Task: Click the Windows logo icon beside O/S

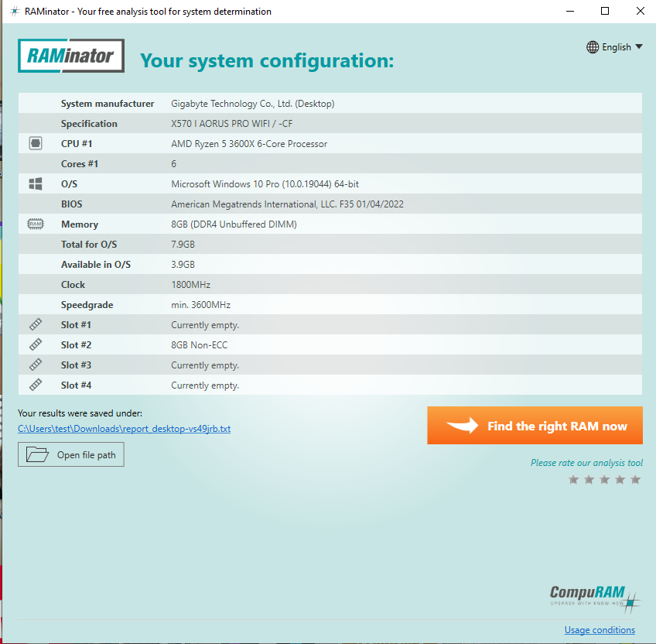Action: [x=36, y=183]
